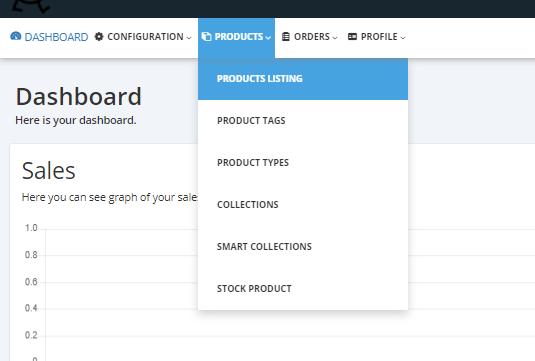
Task: Click the 0.2 axis label
Action: (31, 335)
